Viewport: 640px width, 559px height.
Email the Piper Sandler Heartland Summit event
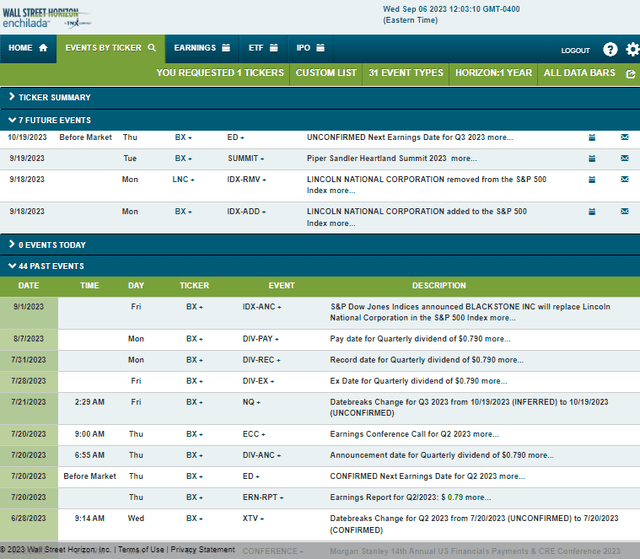pos(624,158)
